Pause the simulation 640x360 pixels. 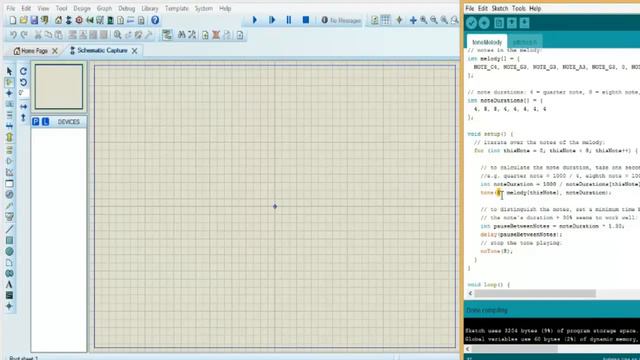289,20
